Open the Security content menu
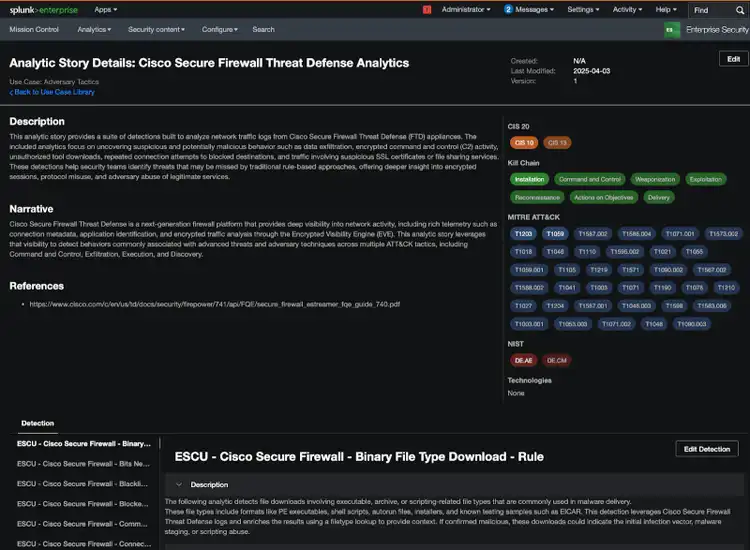Viewport: 750px width, 550px height. tap(158, 30)
